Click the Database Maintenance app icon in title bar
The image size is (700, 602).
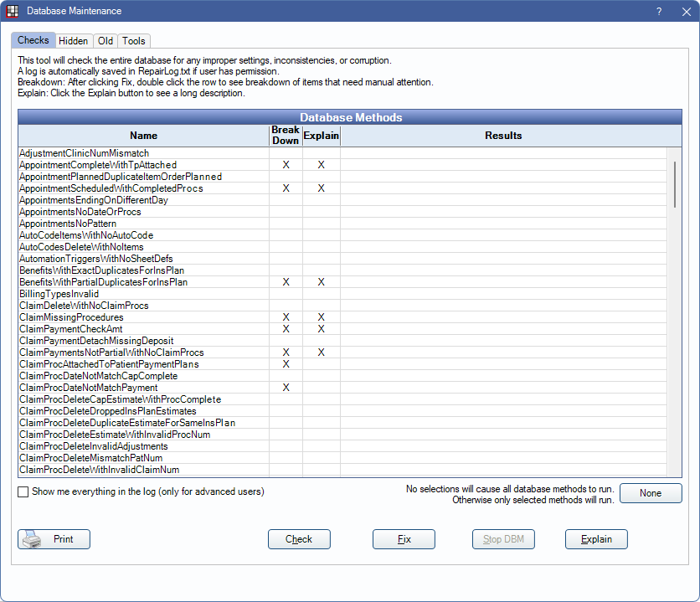pos(13,12)
